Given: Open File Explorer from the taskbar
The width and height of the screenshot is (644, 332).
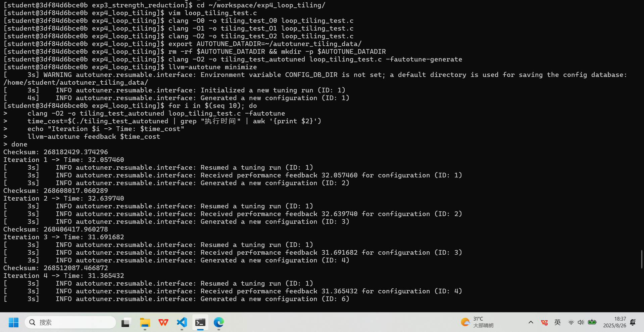Looking at the screenshot, I should 145,323.
